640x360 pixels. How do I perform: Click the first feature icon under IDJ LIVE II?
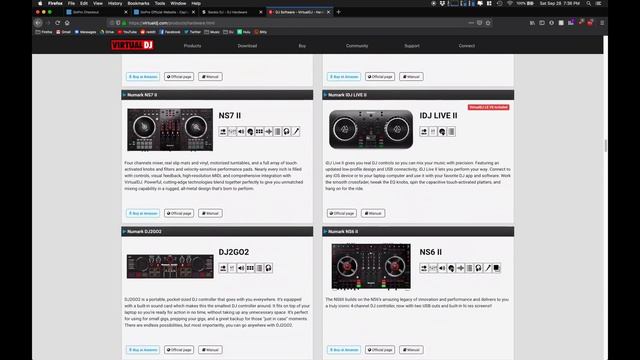pos(424,131)
